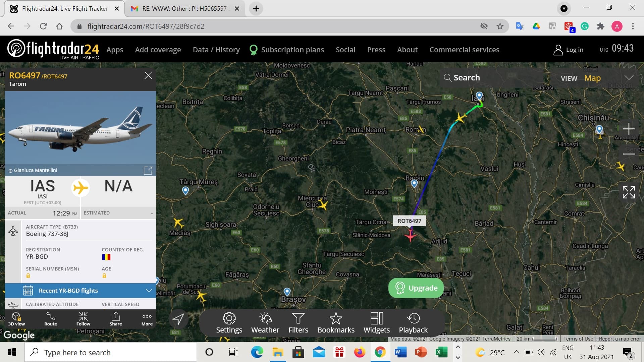Screen dimensions: 644x362
Task: Open Bookmarks from bottom toolbar
Action: point(336,323)
